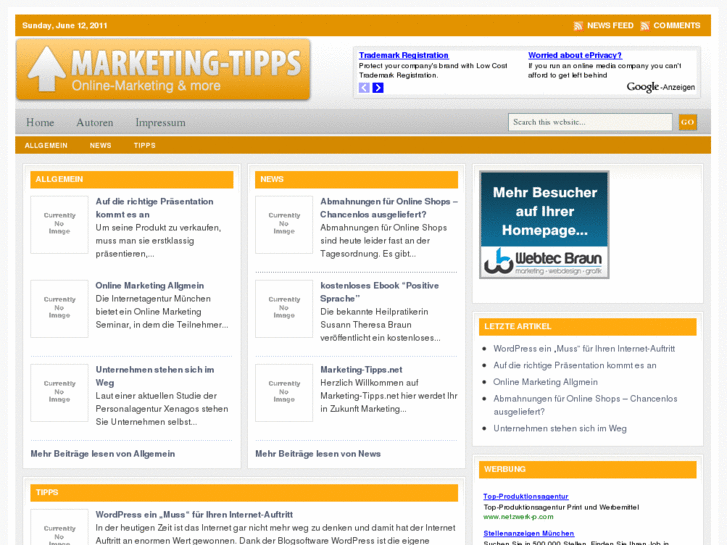Open article Auf die richtige Präsentation kommt es an
Screen dimensions: 727x545
click(x=154, y=208)
